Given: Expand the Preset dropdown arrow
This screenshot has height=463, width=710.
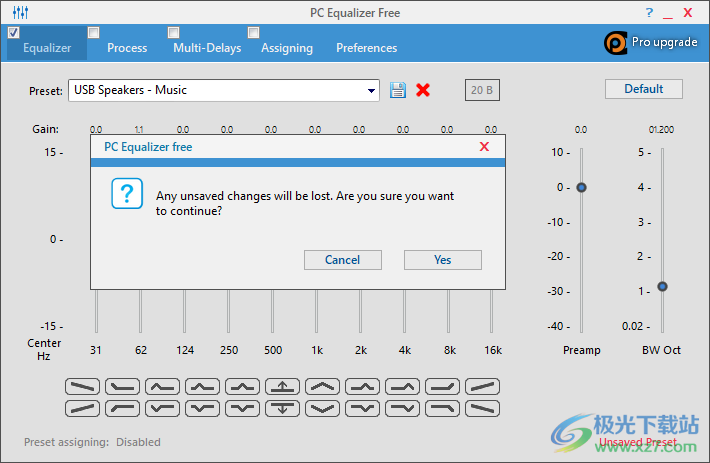Looking at the screenshot, I should point(371,91).
